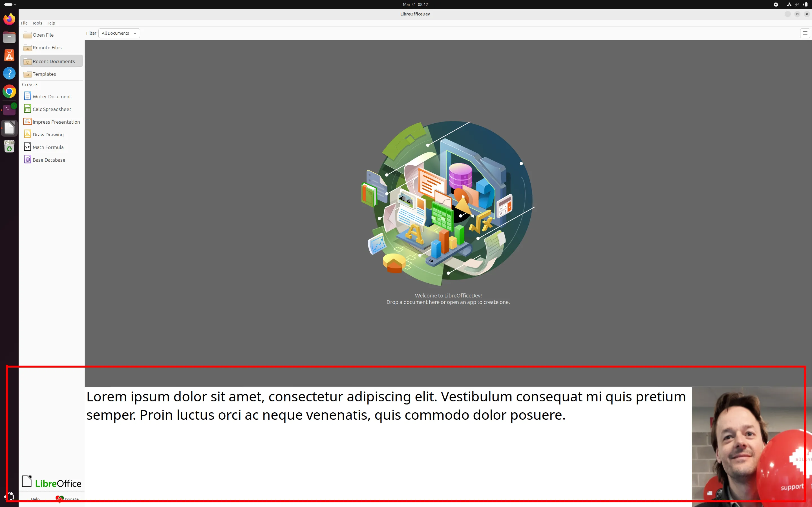
Task: Open the hamburger actions menu
Action: point(805,33)
